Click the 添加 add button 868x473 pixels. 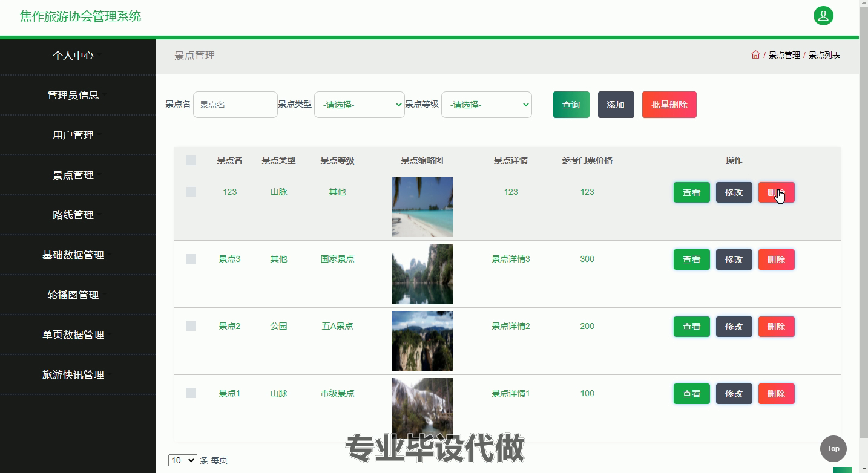point(616,105)
